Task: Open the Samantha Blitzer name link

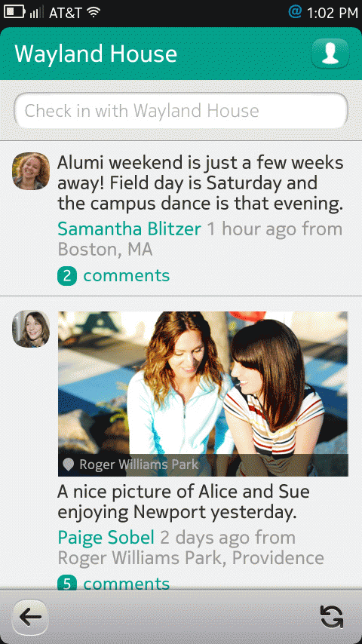Action: click(129, 228)
